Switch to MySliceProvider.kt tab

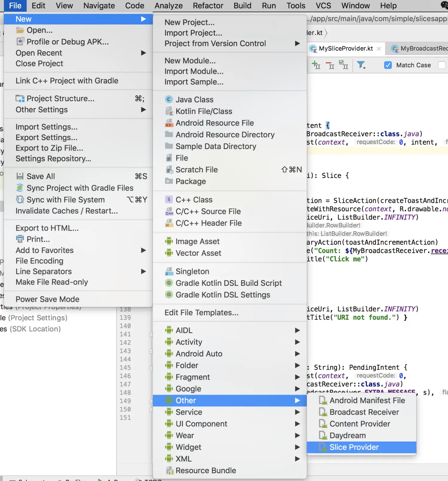click(x=346, y=49)
